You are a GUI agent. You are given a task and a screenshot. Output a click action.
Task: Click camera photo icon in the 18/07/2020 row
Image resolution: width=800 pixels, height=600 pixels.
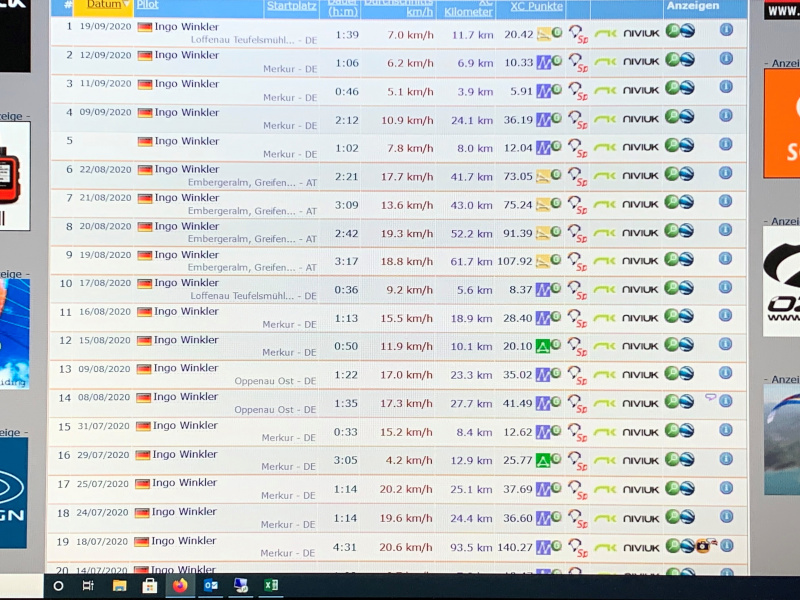tap(704, 546)
